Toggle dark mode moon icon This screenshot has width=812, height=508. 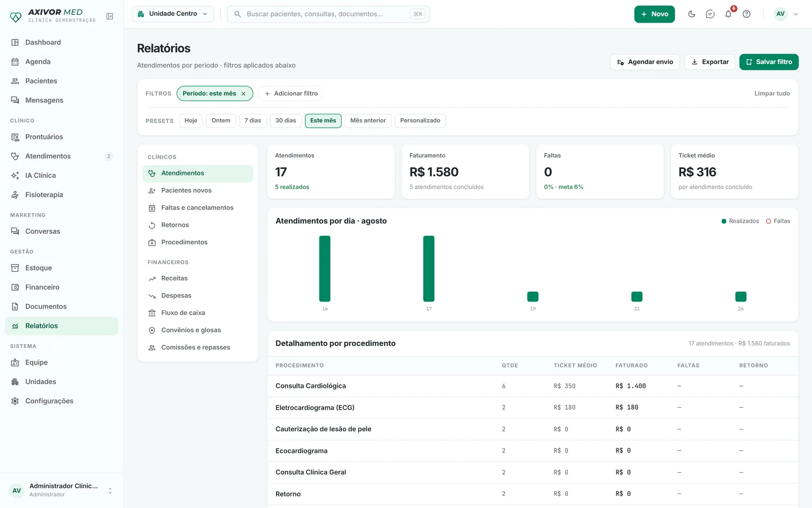pos(692,14)
